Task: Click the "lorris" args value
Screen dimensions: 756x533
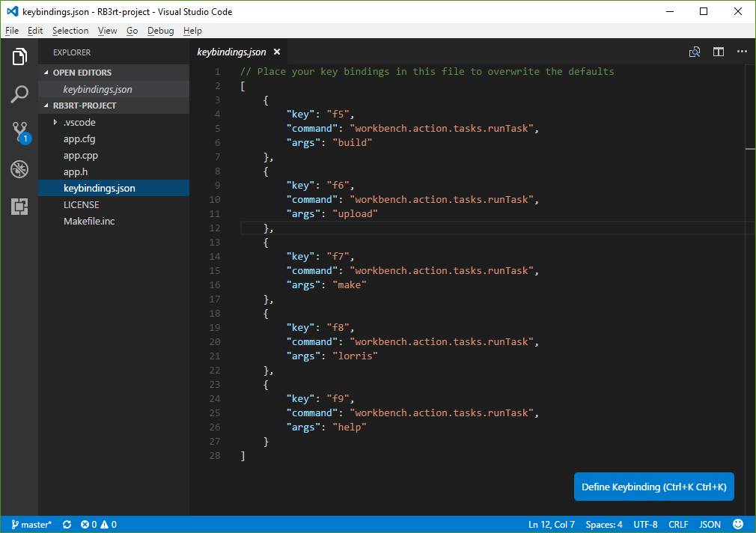Action: 356,356
